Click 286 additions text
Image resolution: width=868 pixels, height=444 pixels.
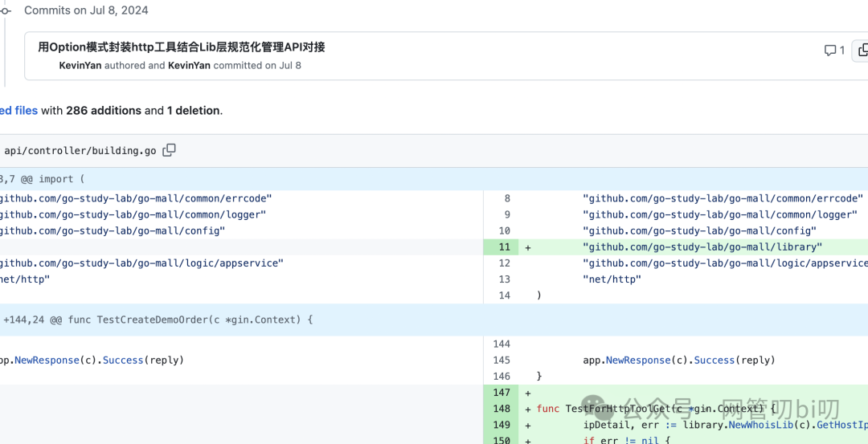coord(104,111)
